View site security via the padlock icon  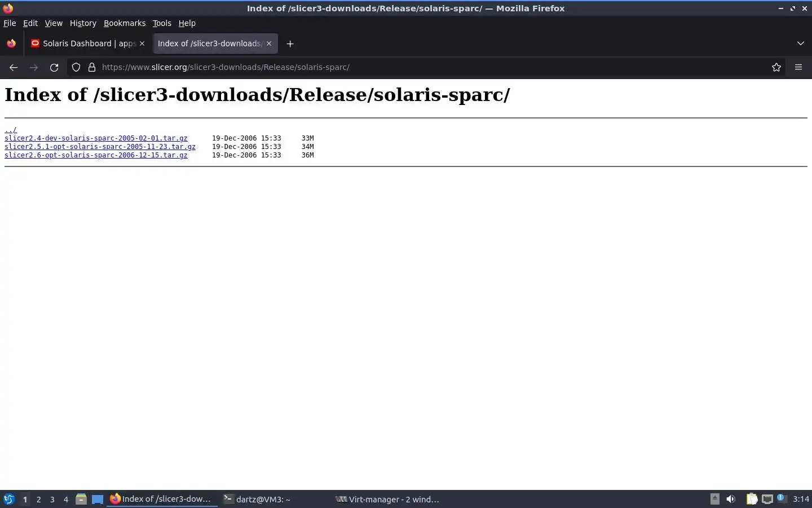92,67
